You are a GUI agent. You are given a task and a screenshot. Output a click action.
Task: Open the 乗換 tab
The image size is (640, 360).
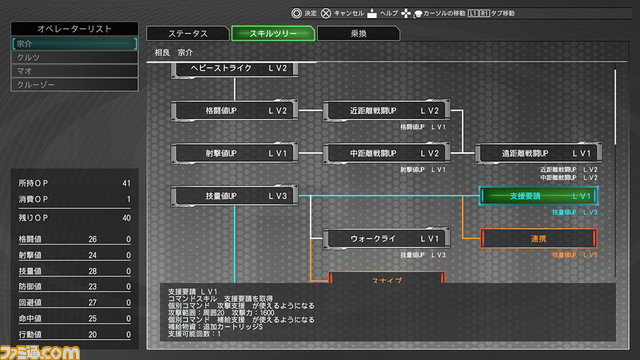point(358,33)
